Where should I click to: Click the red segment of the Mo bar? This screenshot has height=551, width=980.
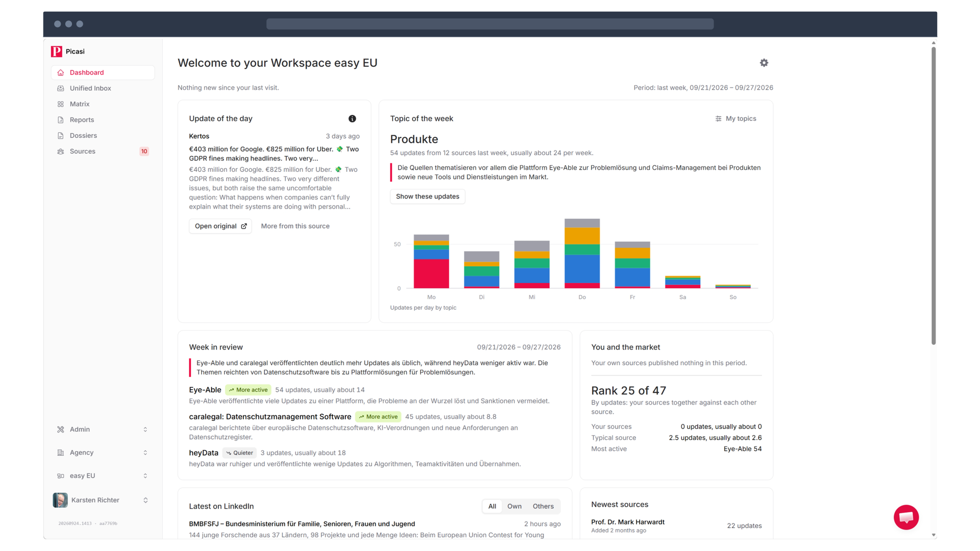tap(431, 273)
